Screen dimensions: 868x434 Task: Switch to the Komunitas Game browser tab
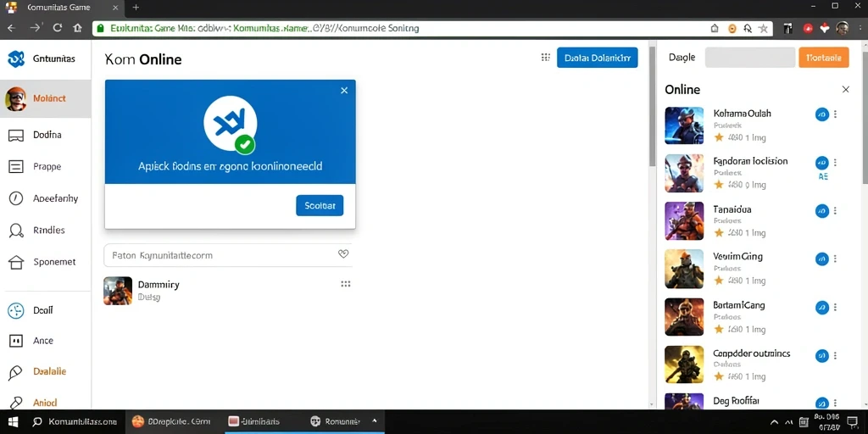point(62,8)
